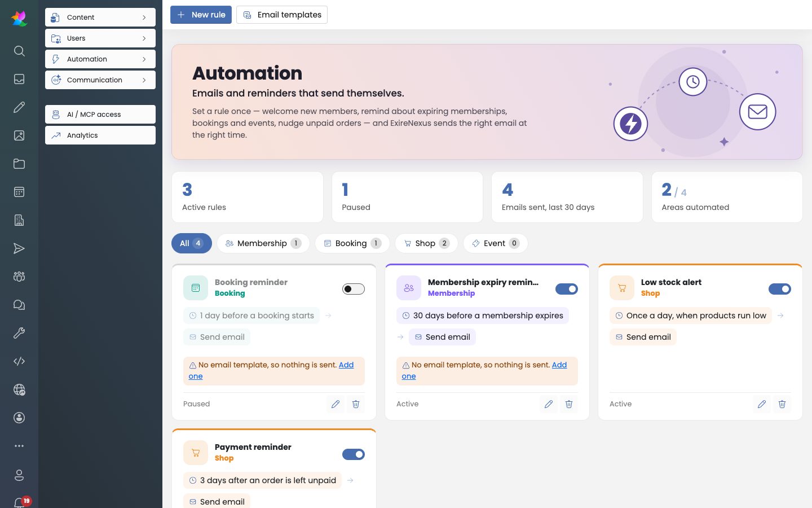Click the Emails sent, last 30 days card
This screenshot has width=812, height=508.
click(x=567, y=197)
